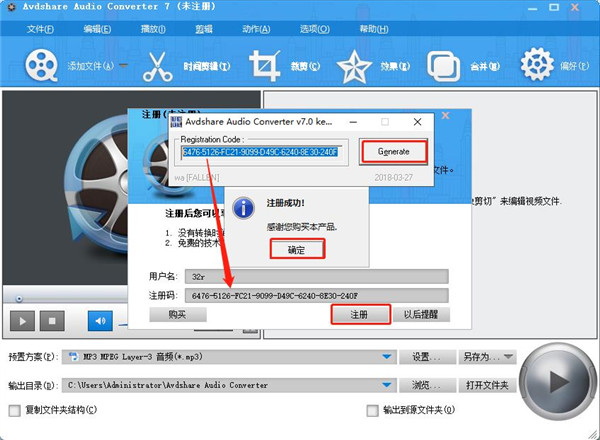Click the 浏览... button
The height and width of the screenshot is (440, 600).
tap(427, 385)
